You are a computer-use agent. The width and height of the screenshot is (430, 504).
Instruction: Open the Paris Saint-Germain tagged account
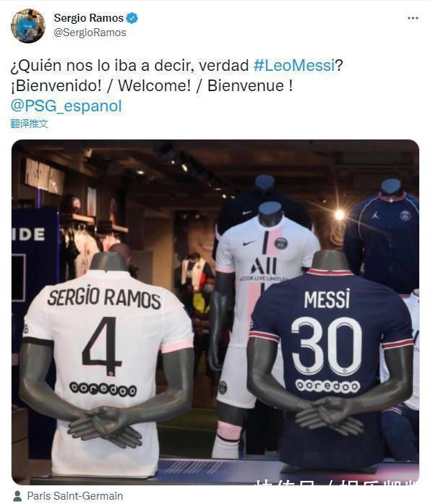(75, 496)
